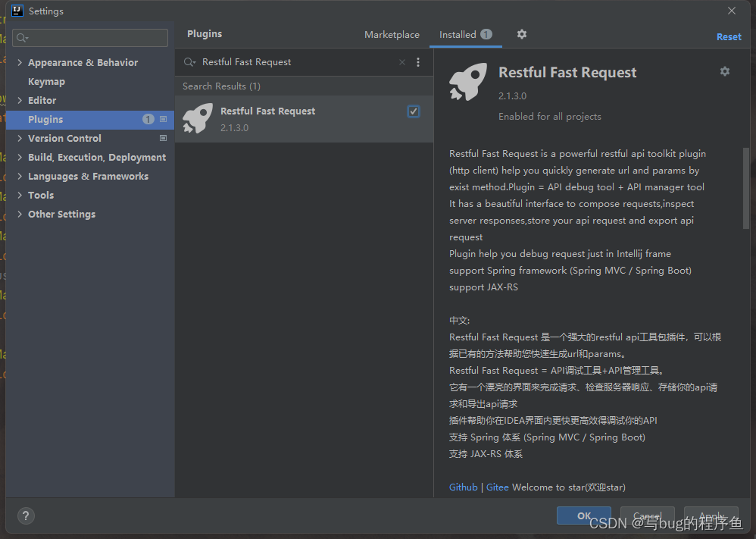
Task: Click the plugin search magnifier icon
Action: (x=189, y=62)
